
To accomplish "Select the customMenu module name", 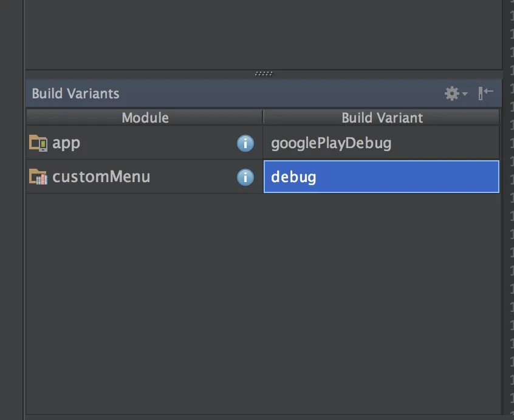I will 101,177.
